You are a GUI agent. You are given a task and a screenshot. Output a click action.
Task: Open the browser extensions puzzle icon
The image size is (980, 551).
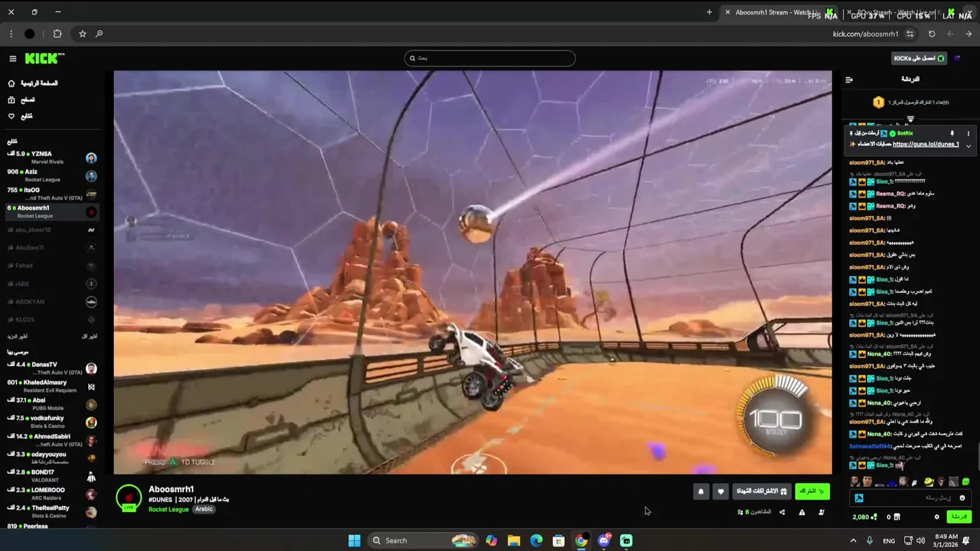57,34
